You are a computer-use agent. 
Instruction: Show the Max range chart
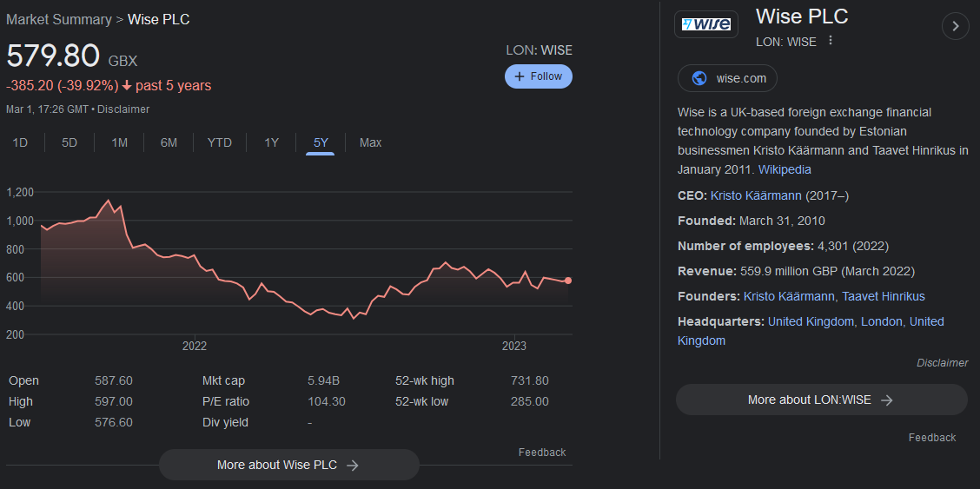click(x=371, y=142)
